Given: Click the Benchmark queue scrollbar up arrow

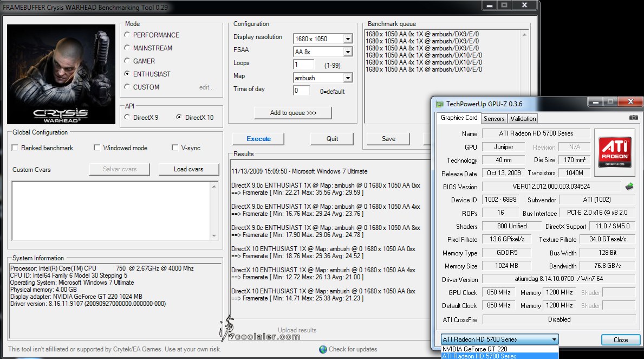Looking at the screenshot, I should pos(524,35).
